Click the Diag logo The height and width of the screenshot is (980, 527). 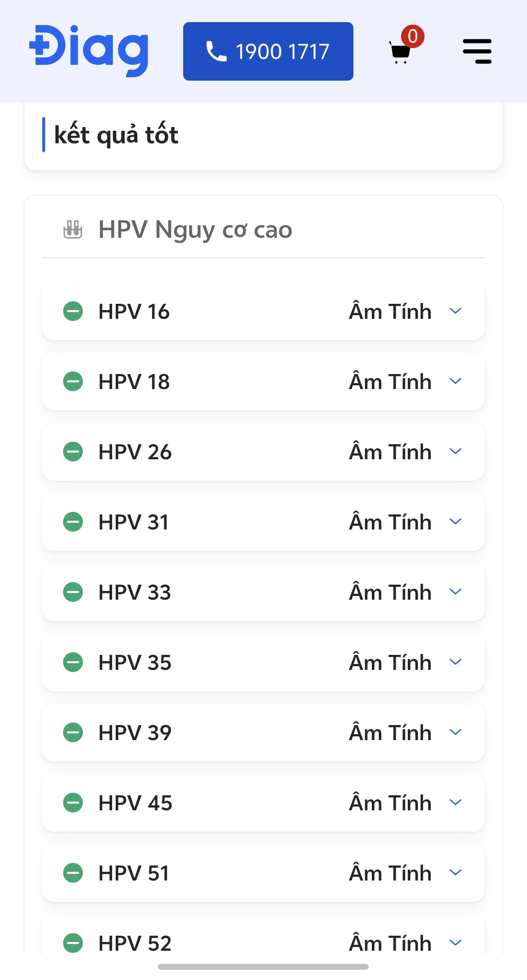[x=89, y=51]
